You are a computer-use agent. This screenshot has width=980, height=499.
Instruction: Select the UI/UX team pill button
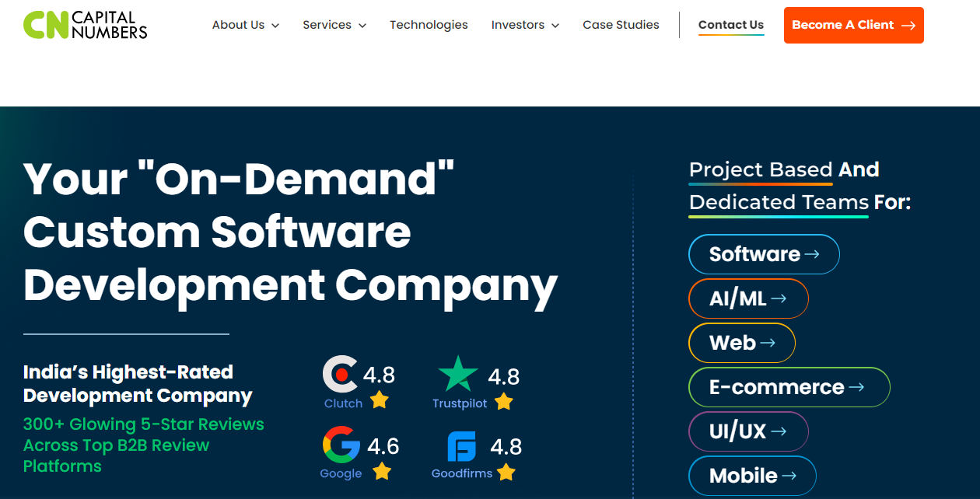748,431
